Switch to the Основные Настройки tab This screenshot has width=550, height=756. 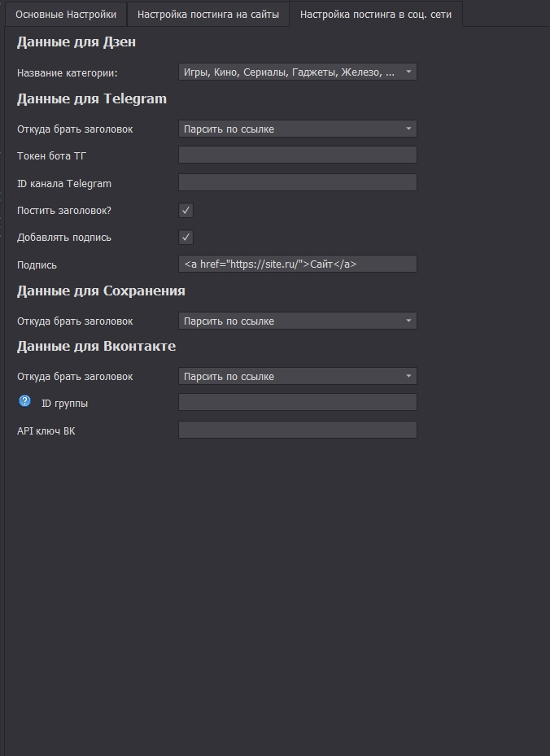(66, 14)
